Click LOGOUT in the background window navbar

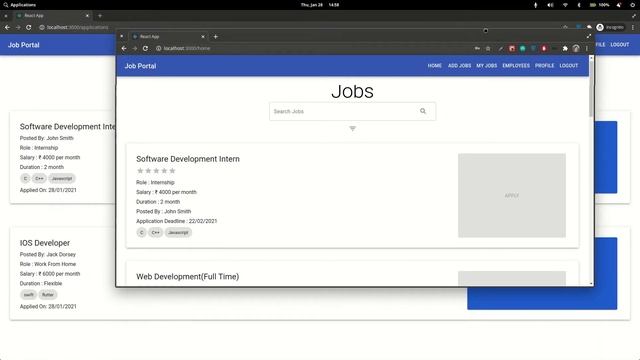[620, 44]
